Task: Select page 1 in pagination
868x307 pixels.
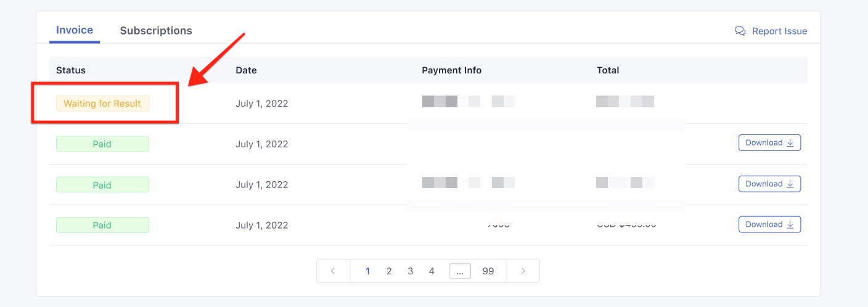Action: [368, 271]
